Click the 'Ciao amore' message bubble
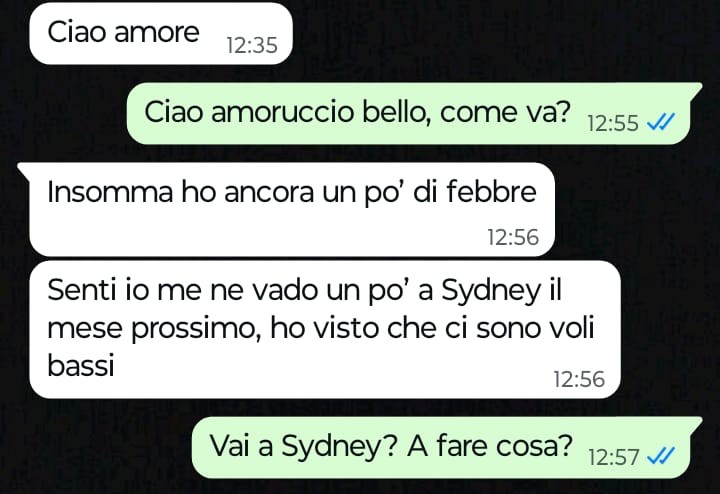Image resolution: width=720 pixels, height=494 pixels. (161, 33)
